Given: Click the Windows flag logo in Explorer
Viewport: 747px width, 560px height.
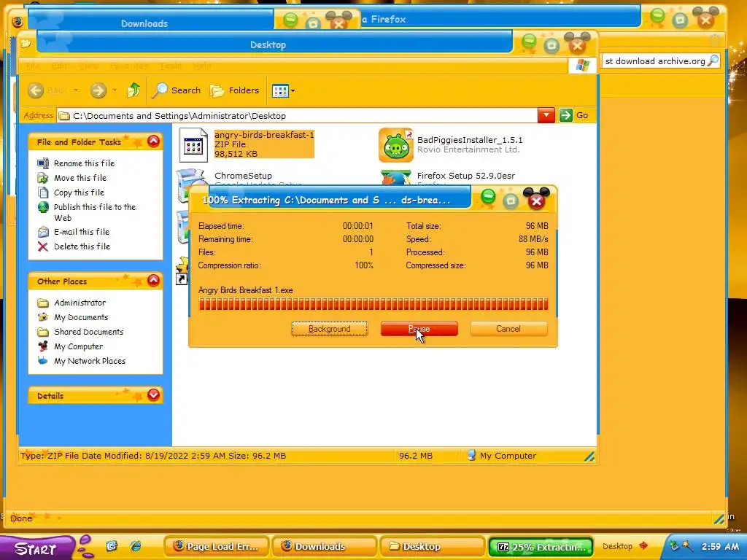Looking at the screenshot, I should coord(582,65).
